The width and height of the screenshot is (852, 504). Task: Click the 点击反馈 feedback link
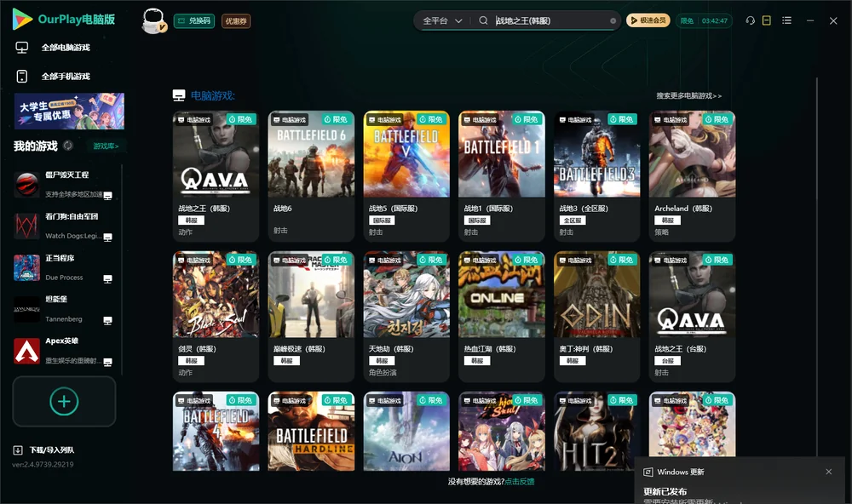(520, 482)
